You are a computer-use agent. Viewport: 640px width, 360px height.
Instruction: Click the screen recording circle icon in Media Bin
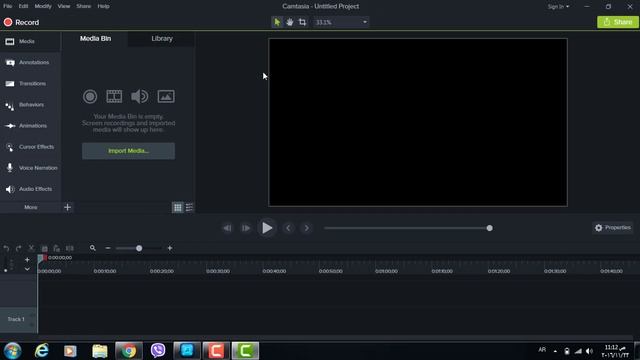pyautogui.click(x=90, y=96)
